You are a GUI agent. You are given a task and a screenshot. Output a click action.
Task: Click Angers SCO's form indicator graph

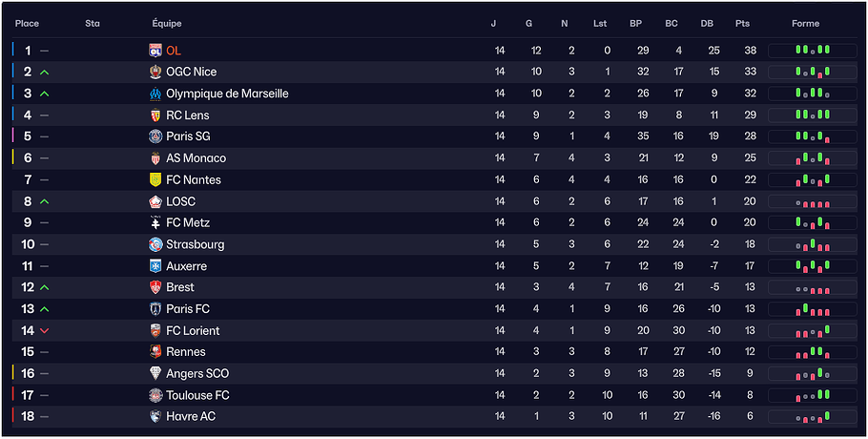(812, 374)
